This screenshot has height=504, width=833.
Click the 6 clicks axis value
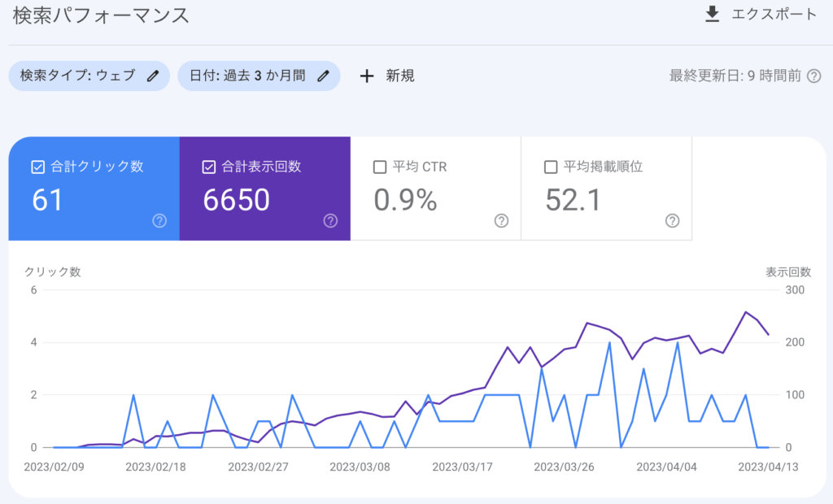[x=34, y=290]
